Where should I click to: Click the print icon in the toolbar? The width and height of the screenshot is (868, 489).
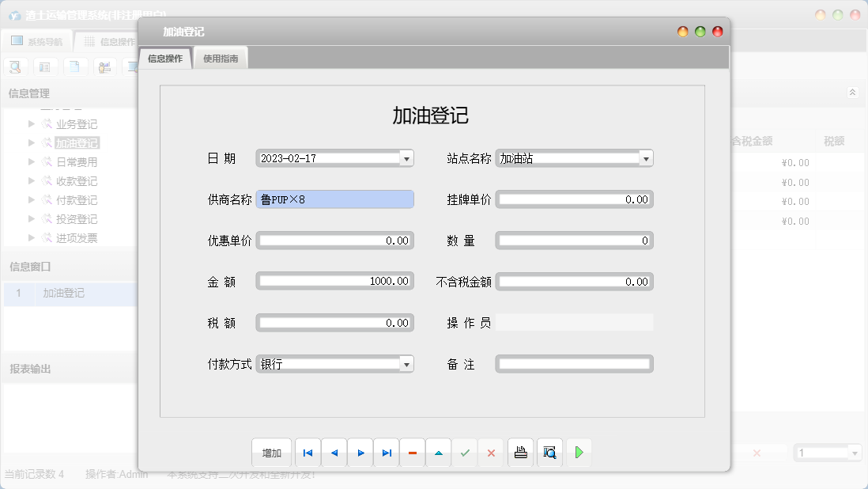click(520, 453)
